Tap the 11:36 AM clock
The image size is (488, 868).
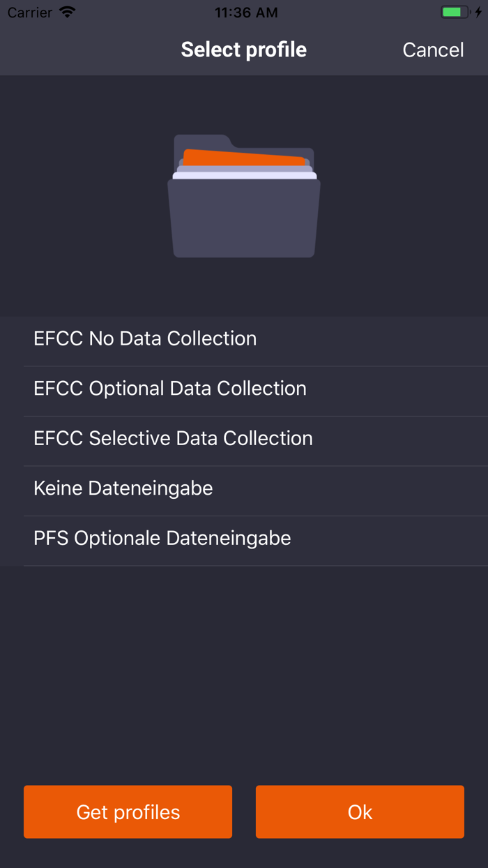pyautogui.click(x=246, y=13)
